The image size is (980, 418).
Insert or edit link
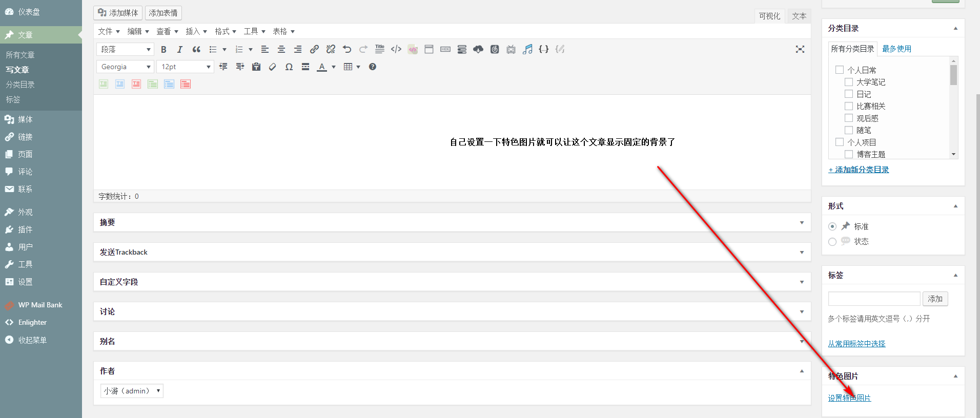click(314, 49)
